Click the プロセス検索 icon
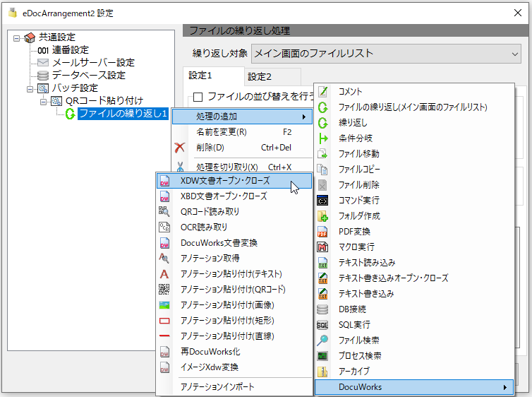Screen dimensions: 532x397 click(322, 356)
